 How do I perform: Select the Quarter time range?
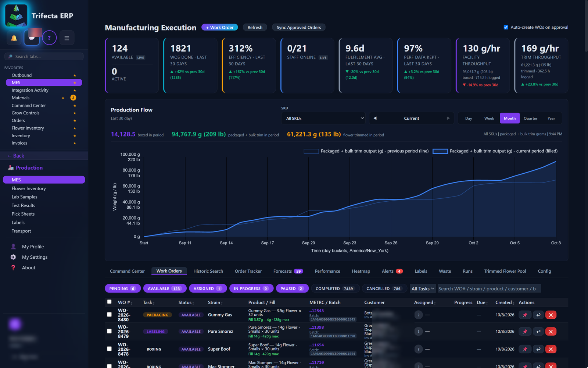(530, 118)
